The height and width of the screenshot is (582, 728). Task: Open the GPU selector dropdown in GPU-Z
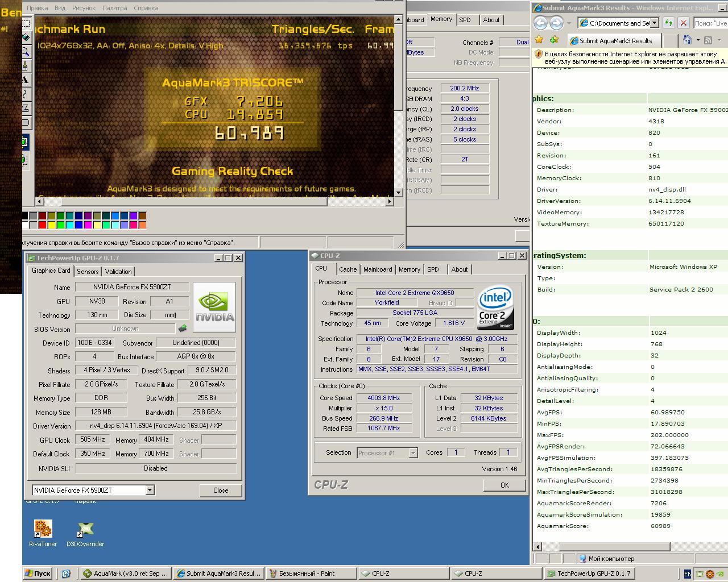(x=150, y=490)
